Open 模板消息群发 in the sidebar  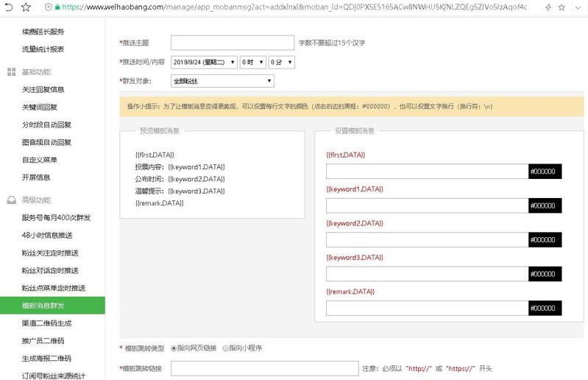tap(52, 306)
